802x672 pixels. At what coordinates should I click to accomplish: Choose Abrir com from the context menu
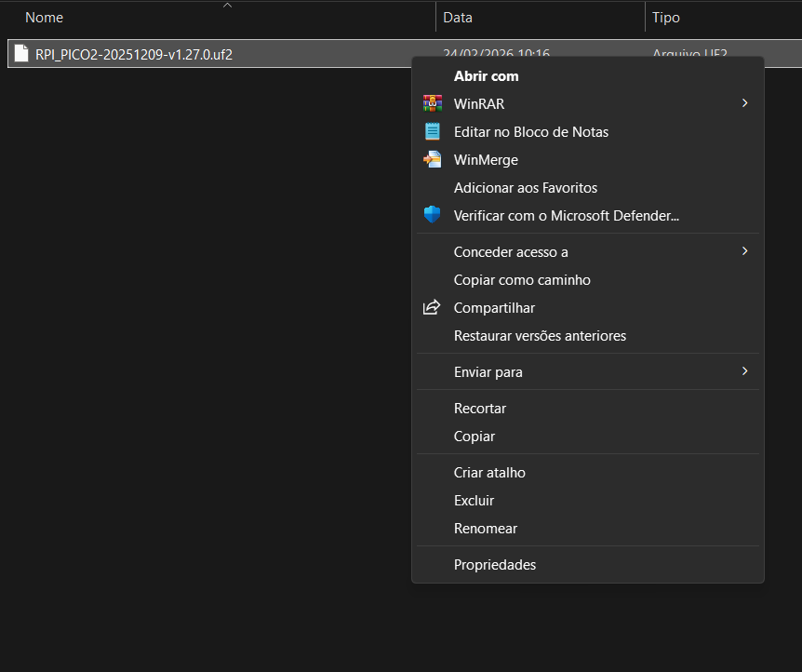pos(486,76)
